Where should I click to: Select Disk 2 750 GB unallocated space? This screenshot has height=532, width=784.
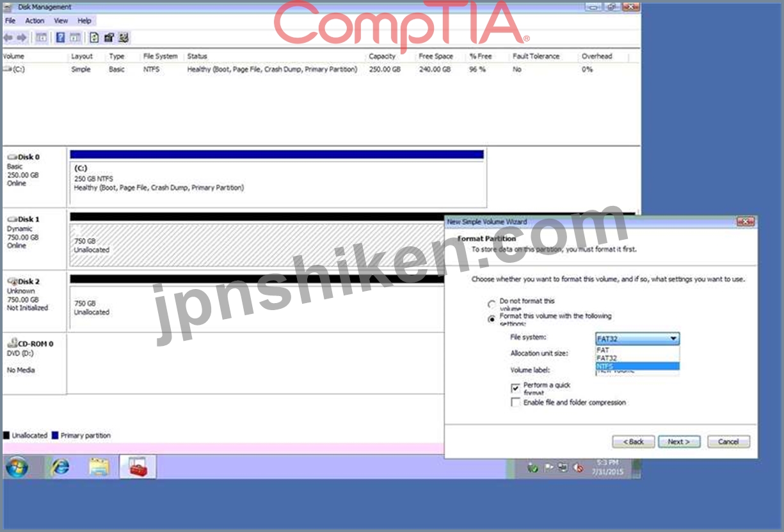click(x=257, y=307)
